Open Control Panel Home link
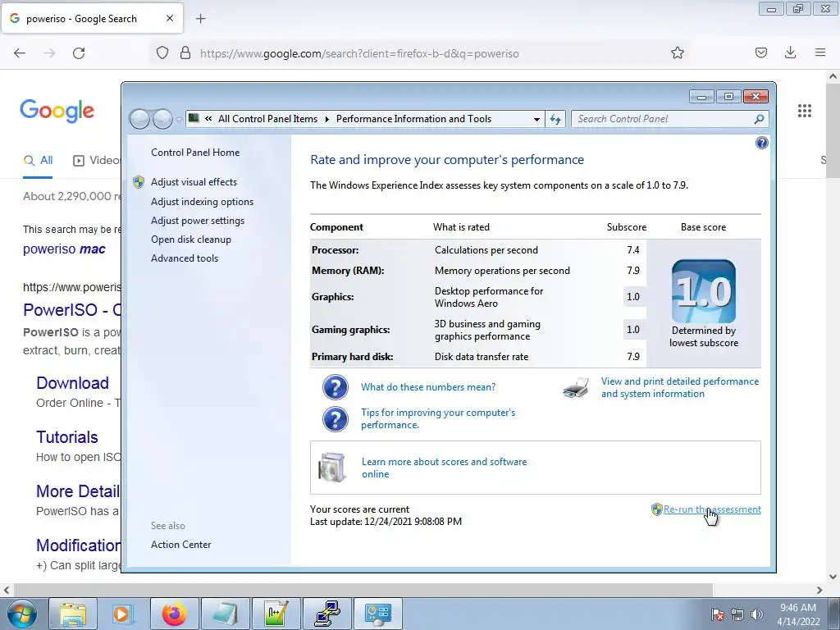 195,152
